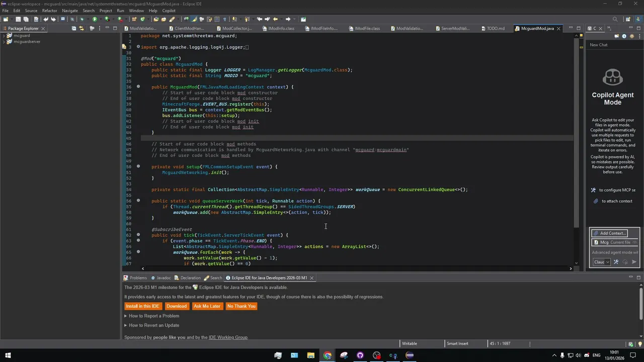Click the toolbar Search magnifier icon
The height and width of the screenshot is (362, 644).
(x=615, y=19)
